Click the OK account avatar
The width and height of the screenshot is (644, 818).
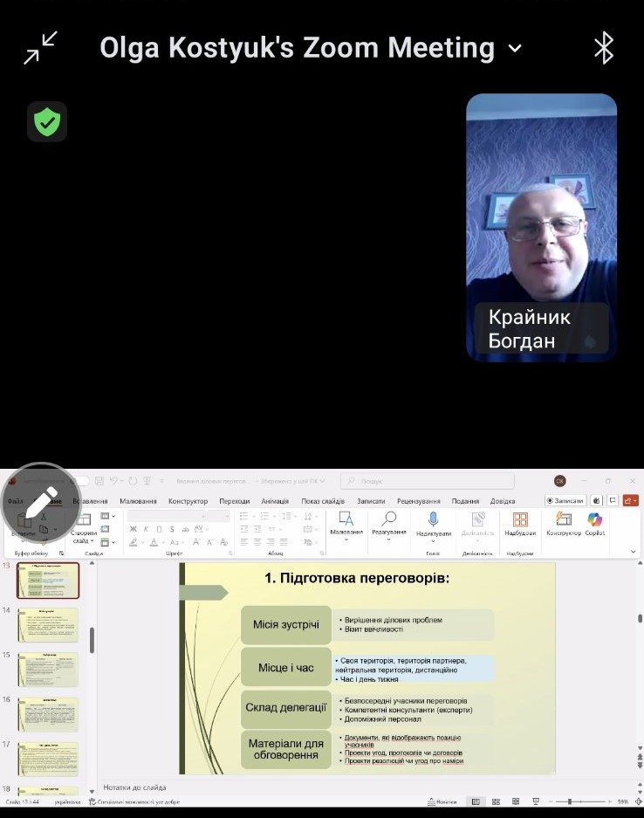pos(560,481)
